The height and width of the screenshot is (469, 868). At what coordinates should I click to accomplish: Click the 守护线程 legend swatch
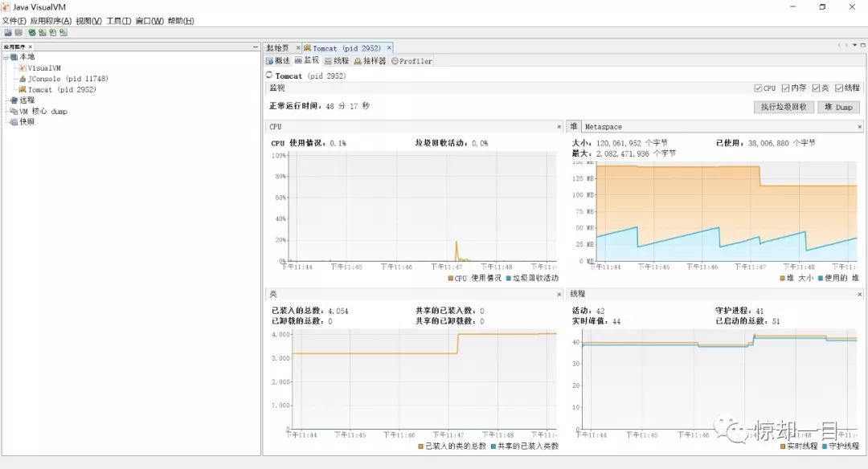(825, 446)
